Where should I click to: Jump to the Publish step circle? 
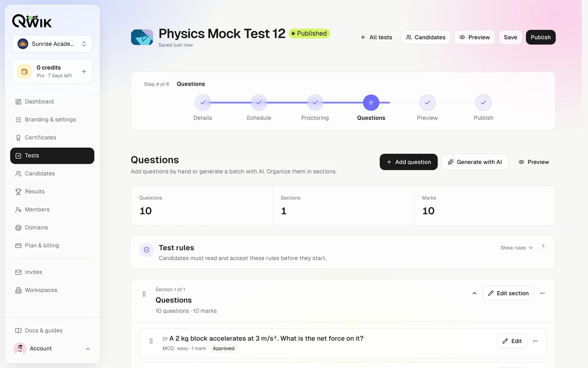click(483, 103)
